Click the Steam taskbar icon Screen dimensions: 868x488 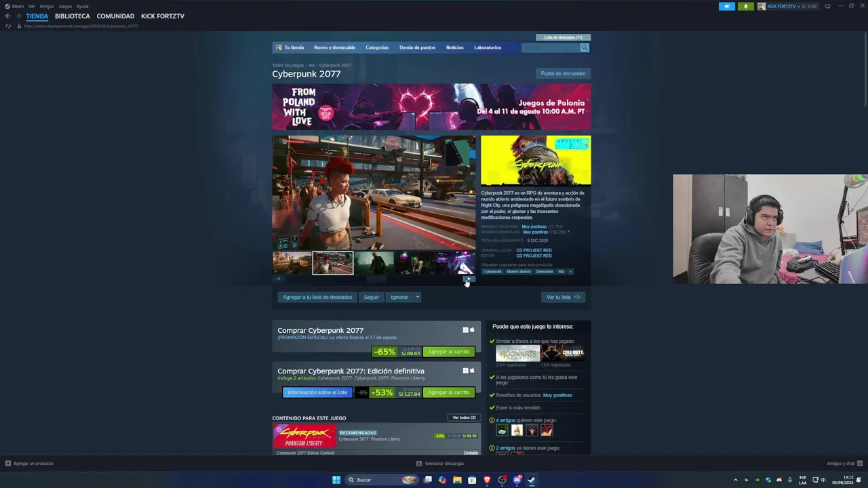point(532,480)
